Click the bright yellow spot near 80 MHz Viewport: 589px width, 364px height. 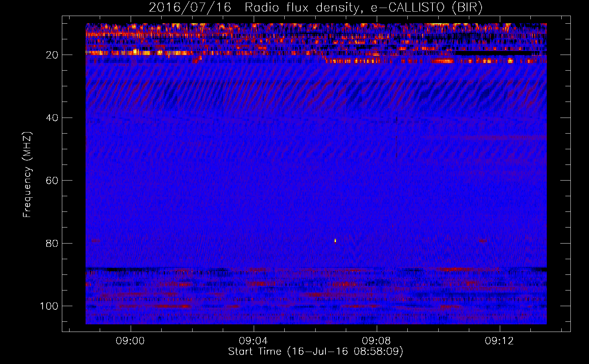pos(335,241)
